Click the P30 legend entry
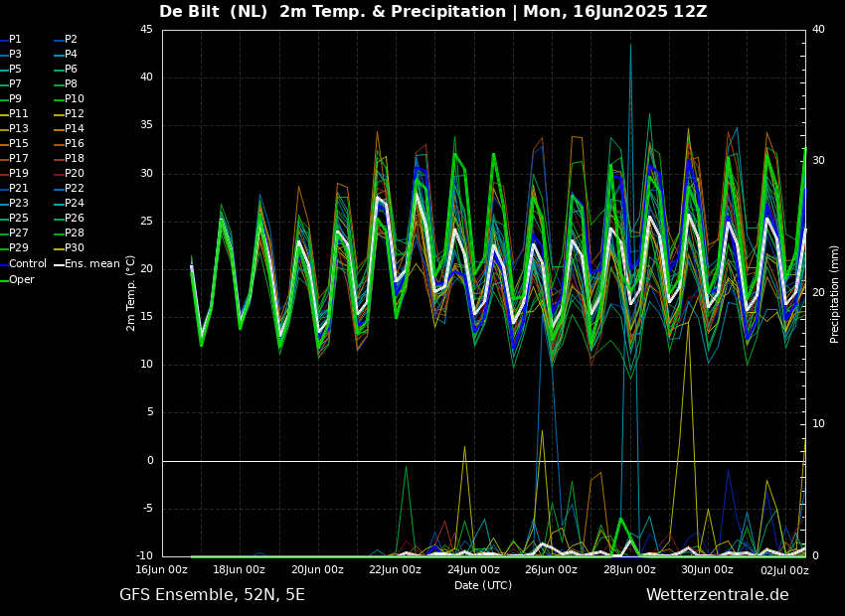The image size is (845, 616). point(75,248)
